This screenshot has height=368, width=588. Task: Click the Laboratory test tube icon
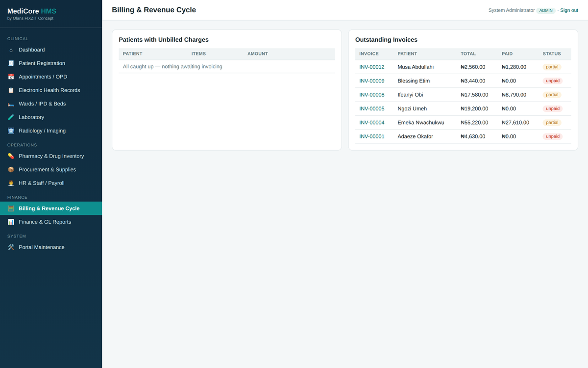click(x=11, y=117)
